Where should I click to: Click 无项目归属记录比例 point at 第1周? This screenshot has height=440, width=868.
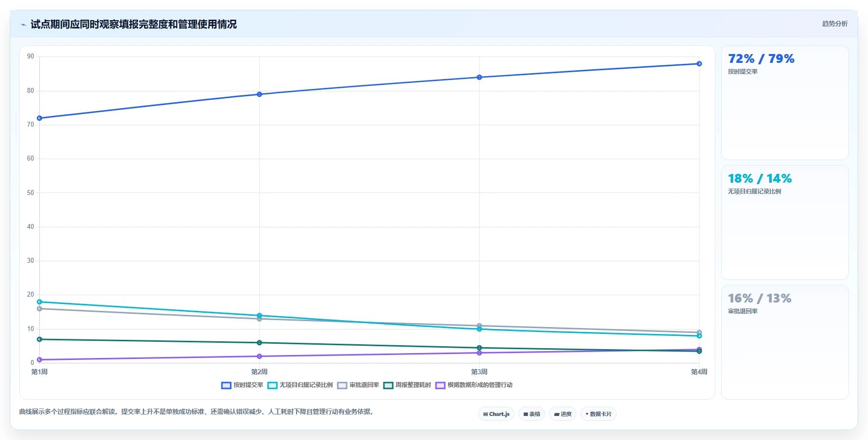click(40, 302)
